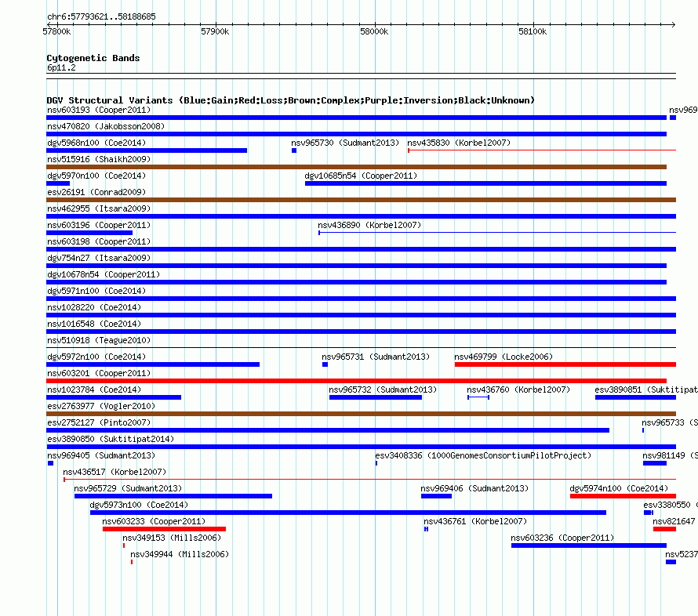This screenshot has height=616, width=698.
Task: Click the 58000k ruler tick label
Action: pyautogui.click(x=374, y=31)
